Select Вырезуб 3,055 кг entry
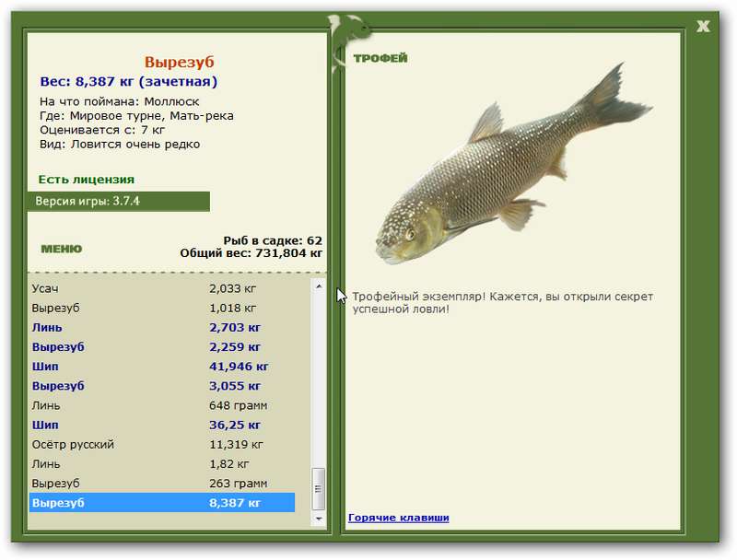This screenshot has width=737, height=560. click(x=162, y=386)
